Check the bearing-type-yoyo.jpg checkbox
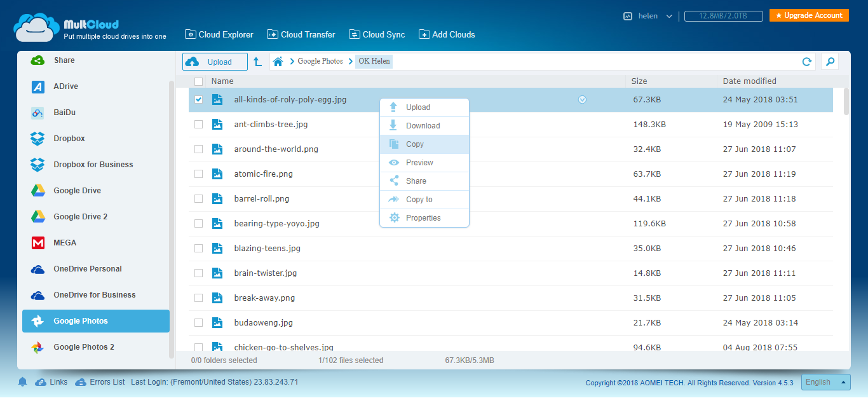The width and height of the screenshot is (868, 398). pyautogui.click(x=199, y=224)
